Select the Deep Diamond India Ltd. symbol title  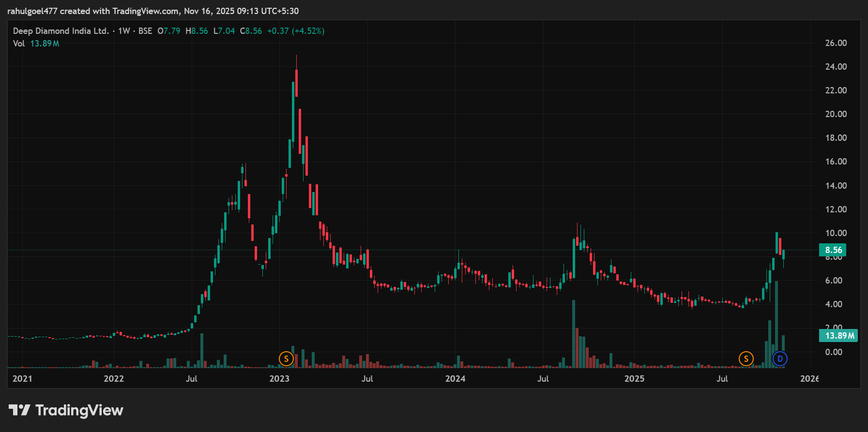coord(61,31)
